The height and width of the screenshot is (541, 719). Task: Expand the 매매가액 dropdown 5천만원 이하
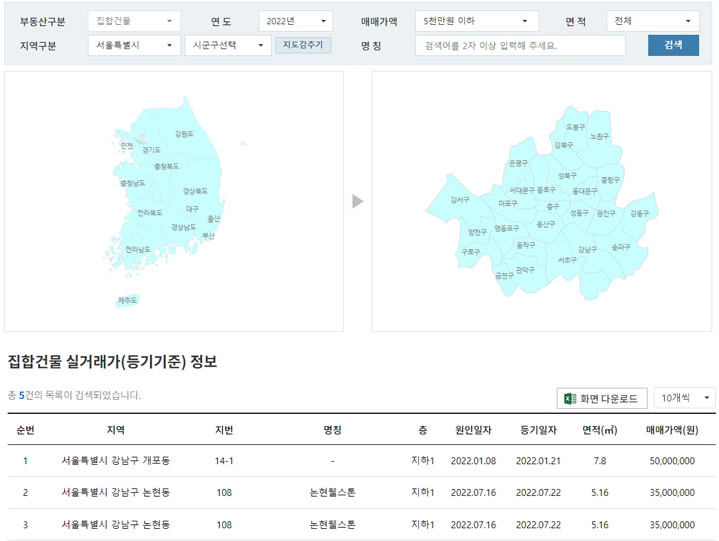point(477,21)
